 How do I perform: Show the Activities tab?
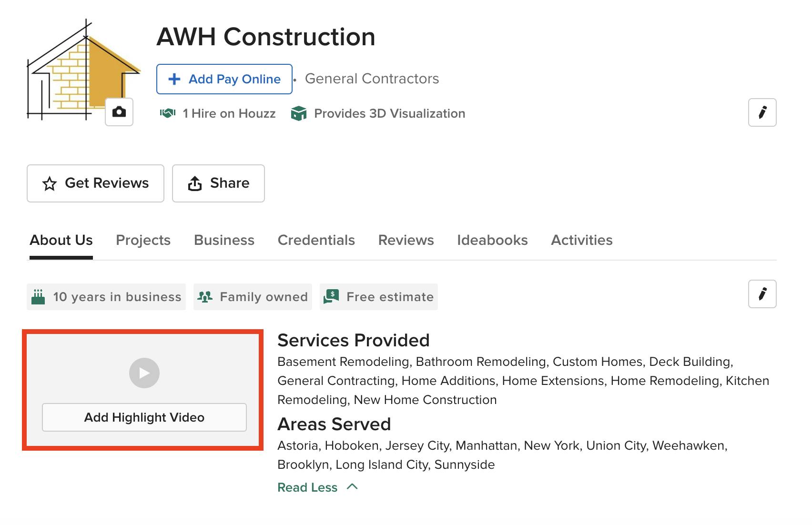point(582,240)
